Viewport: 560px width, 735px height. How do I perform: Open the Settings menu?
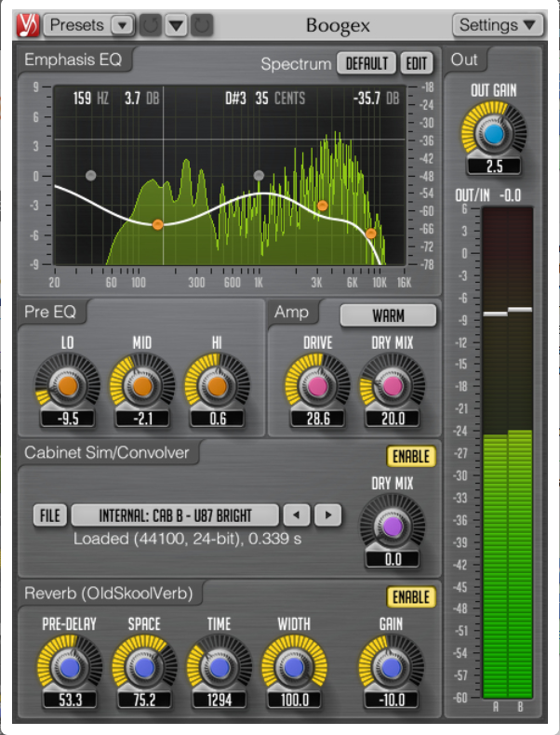[x=497, y=25]
